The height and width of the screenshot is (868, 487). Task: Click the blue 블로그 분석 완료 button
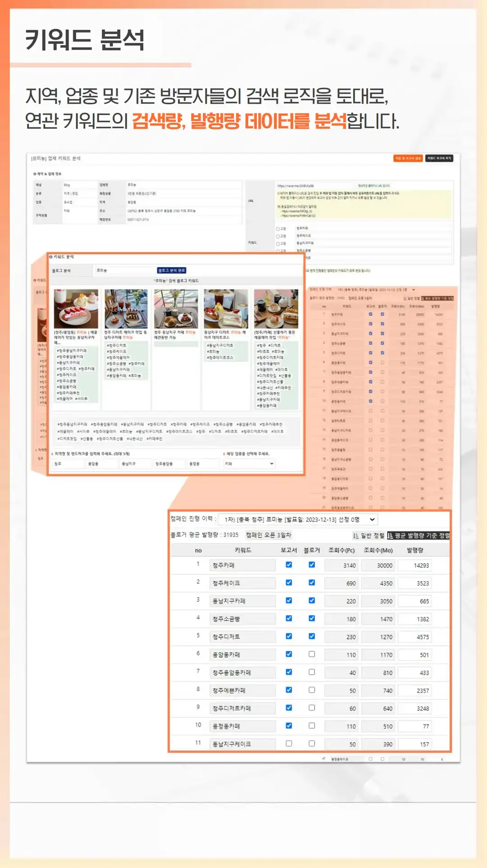(x=171, y=270)
